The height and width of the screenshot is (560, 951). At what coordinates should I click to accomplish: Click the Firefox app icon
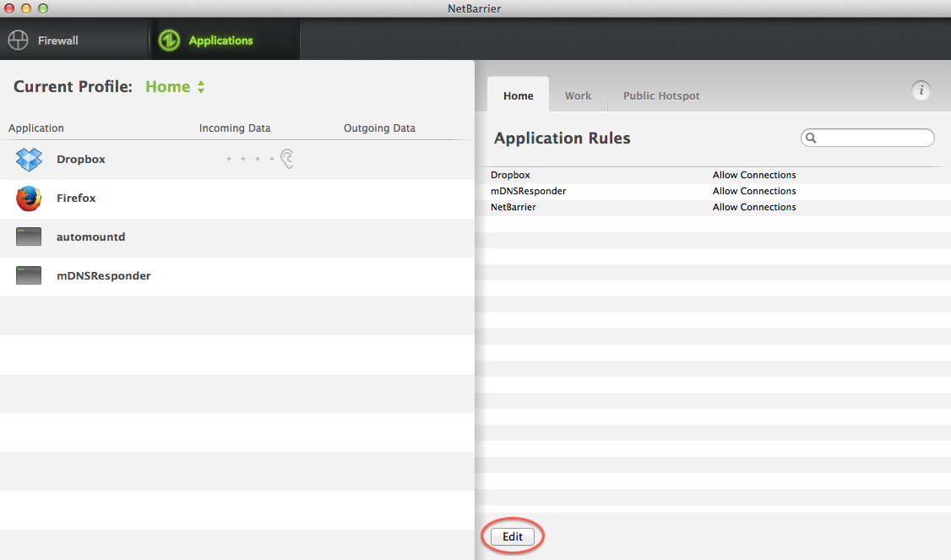(x=29, y=198)
